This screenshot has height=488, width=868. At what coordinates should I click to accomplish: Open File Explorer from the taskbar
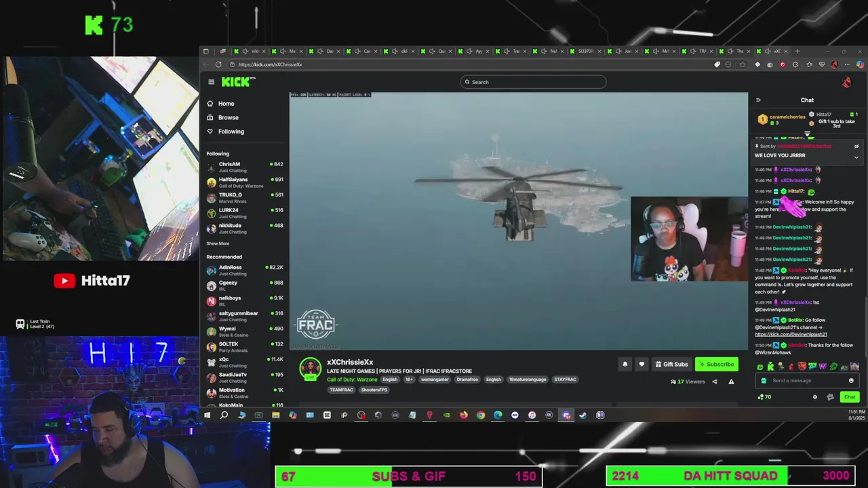point(276,415)
